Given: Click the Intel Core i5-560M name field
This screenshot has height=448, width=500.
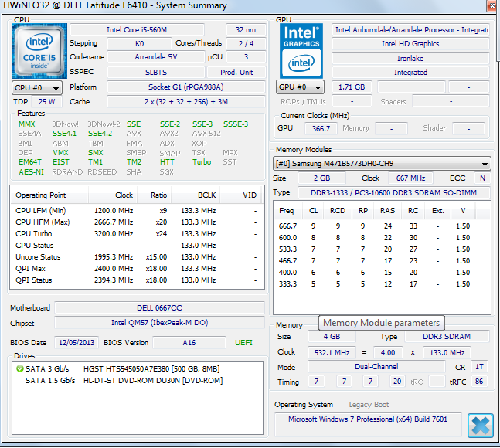Looking at the screenshot, I should coord(137,30).
